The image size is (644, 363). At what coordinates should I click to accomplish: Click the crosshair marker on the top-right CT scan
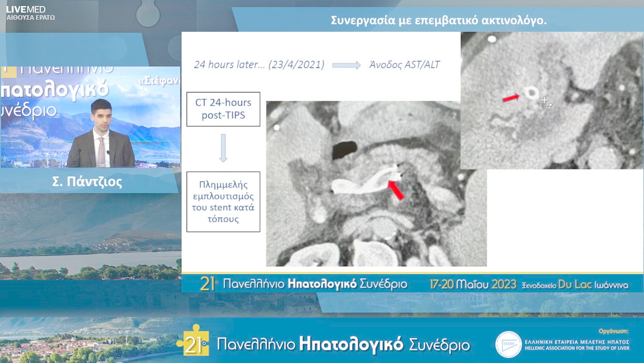click(x=544, y=101)
